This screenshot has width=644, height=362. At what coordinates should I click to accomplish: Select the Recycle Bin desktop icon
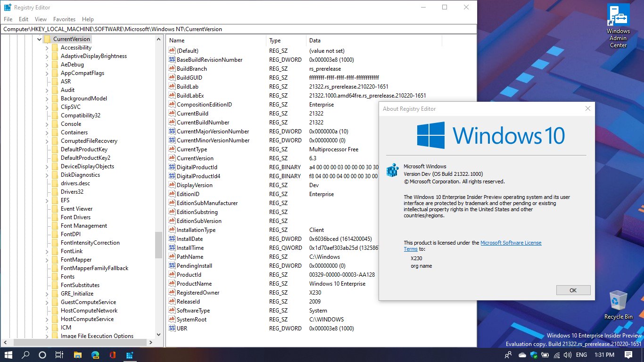618,305
